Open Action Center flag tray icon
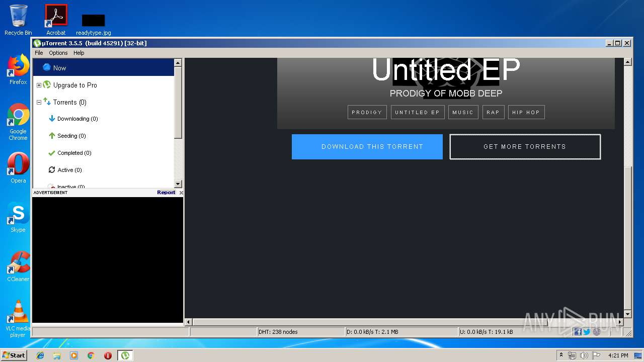The height and width of the screenshot is (362, 644). pyautogui.click(x=596, y=355)
